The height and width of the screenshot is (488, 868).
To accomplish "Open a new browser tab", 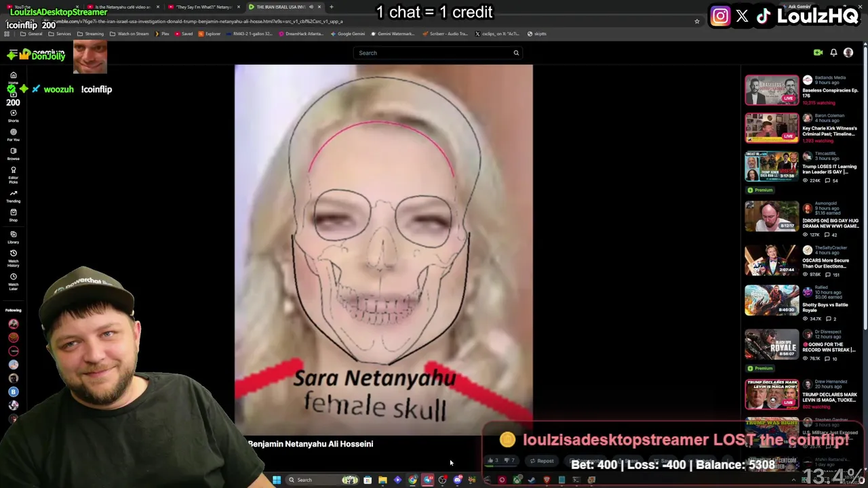I will pos(331,7).
